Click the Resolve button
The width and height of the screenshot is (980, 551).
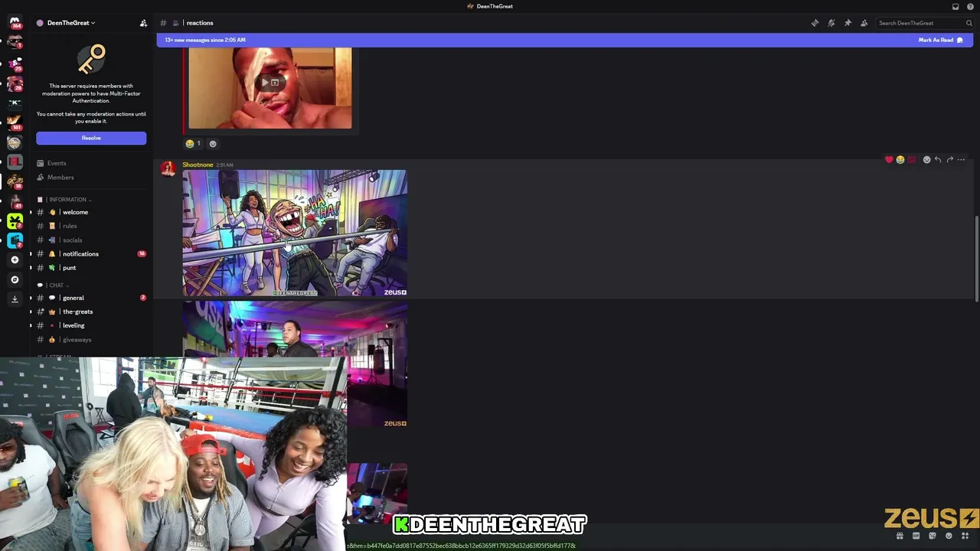(91, 138)
